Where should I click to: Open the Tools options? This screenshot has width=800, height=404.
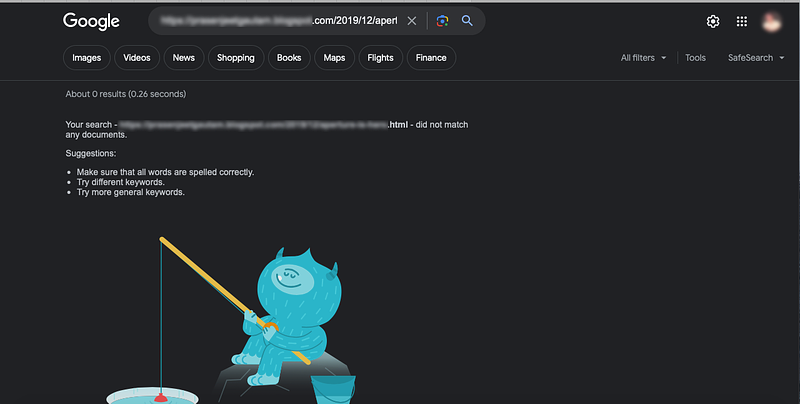click(x=695, y=58)
